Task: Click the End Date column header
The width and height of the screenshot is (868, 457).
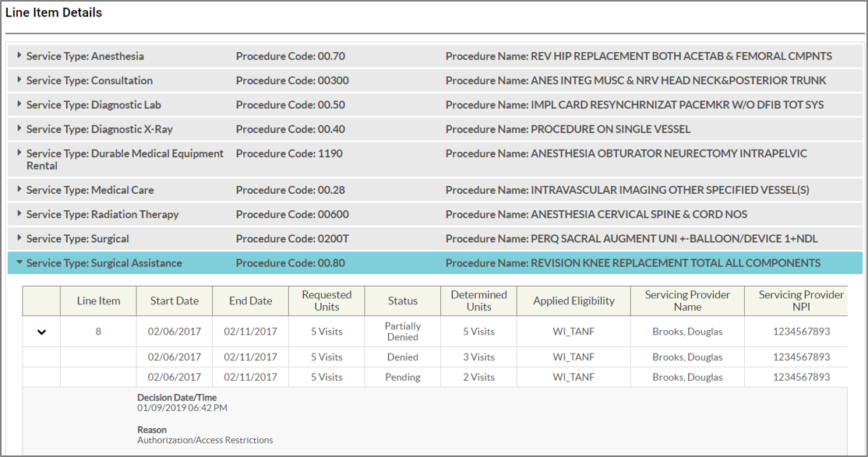Action: 250,301
